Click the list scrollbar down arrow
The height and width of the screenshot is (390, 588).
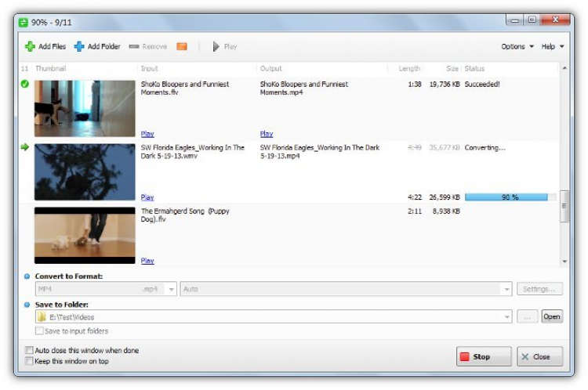pos(564,262)
